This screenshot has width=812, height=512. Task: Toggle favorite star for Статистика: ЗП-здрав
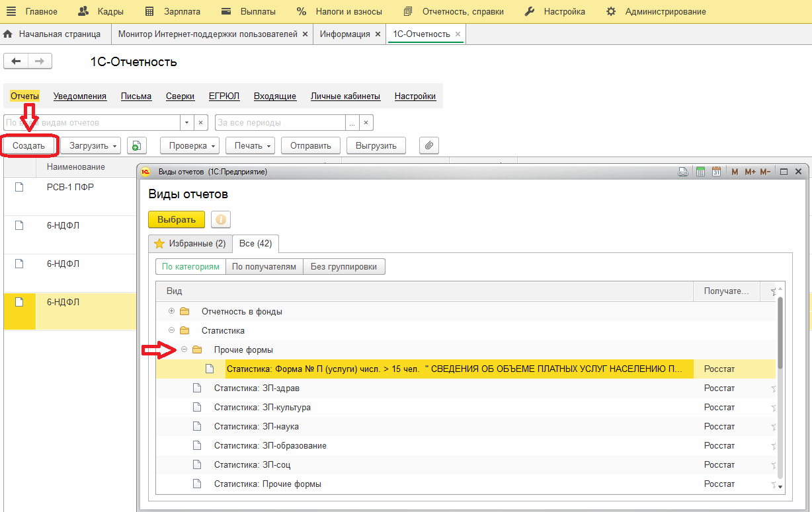774,388
